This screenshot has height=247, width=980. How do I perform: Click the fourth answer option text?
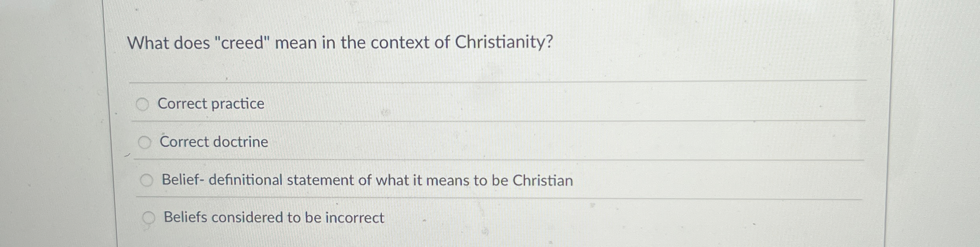pyautogui.click(x=273, y=218)
